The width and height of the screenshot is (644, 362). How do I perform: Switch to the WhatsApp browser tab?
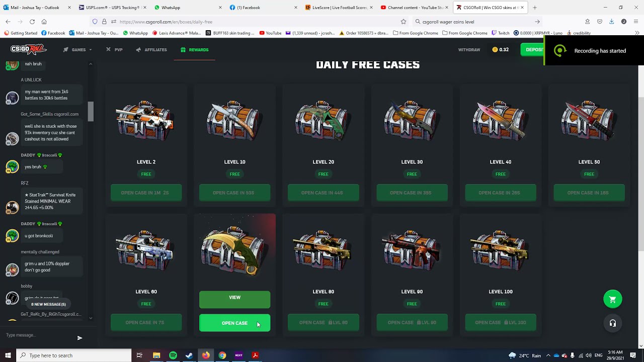(x=186, y=8)
